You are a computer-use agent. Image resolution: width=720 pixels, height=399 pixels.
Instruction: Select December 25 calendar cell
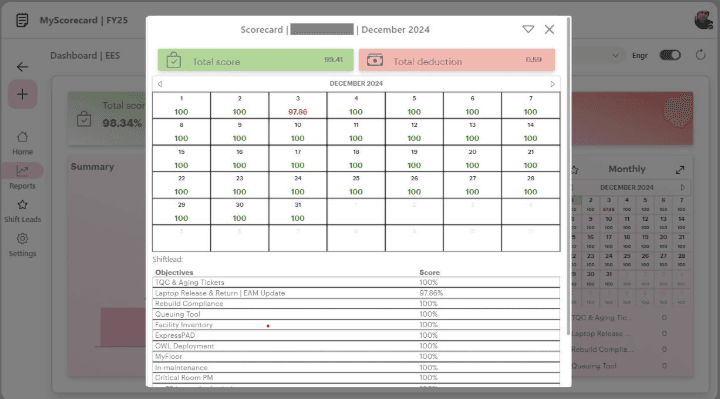[356, 185]
